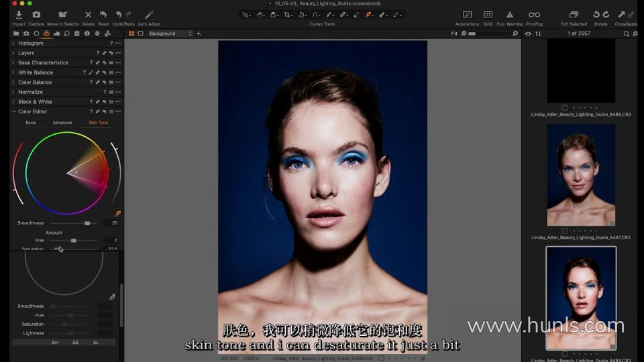Click the Auto Adjust wand button
The image size is (644, 362).
pos(149,18)
